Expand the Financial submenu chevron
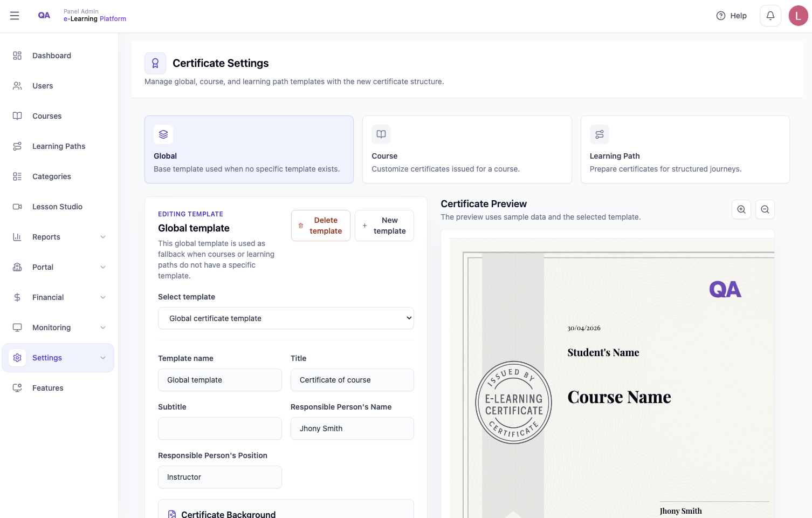The height and width of the screenshot is (518, 812). 103,297
